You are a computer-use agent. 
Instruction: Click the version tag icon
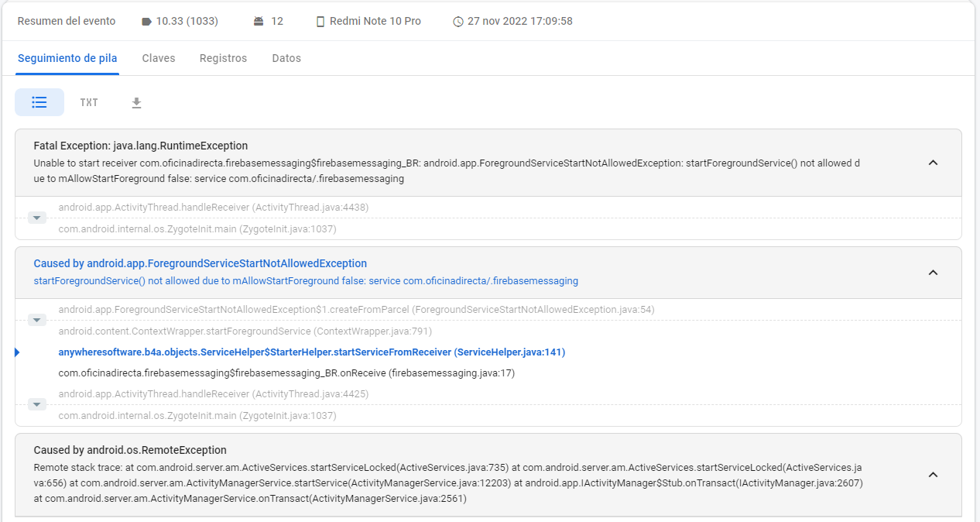pyautogui.click(x=147, y=22)
